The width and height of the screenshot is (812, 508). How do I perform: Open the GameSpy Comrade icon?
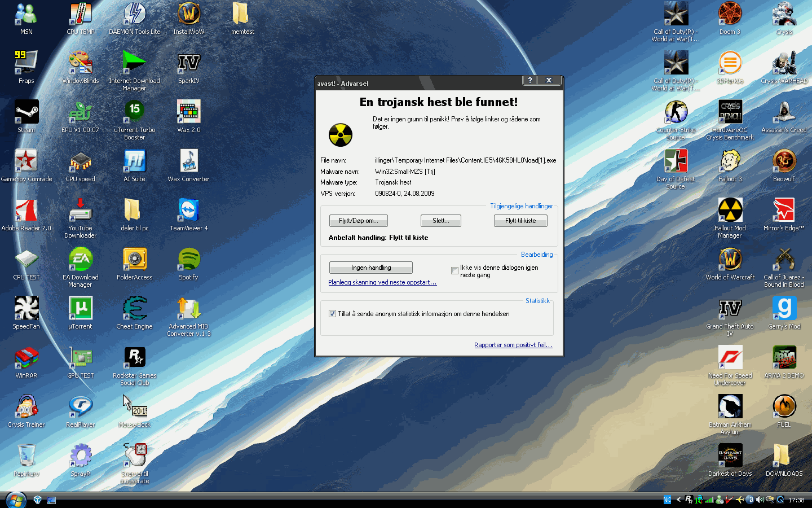(27, 165)
